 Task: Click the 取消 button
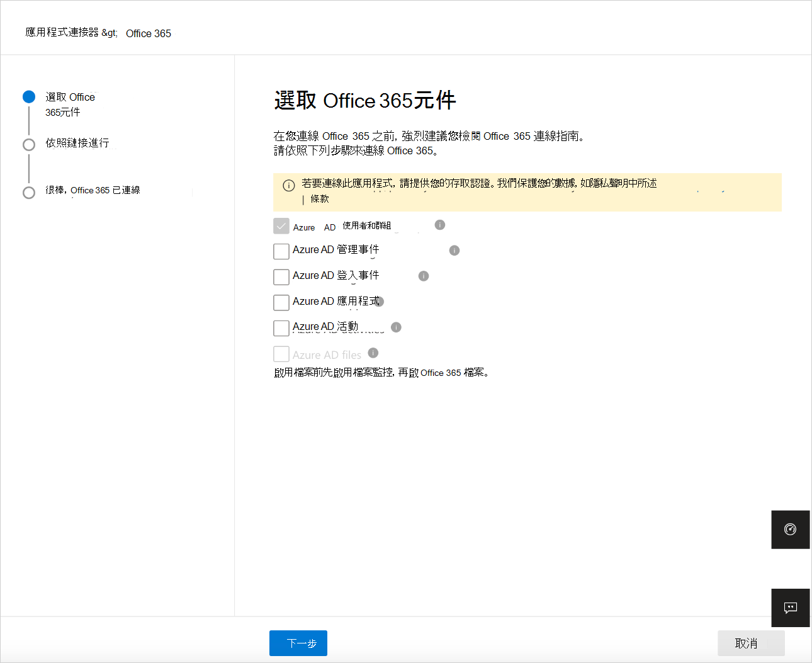click(x=751, y=643)
